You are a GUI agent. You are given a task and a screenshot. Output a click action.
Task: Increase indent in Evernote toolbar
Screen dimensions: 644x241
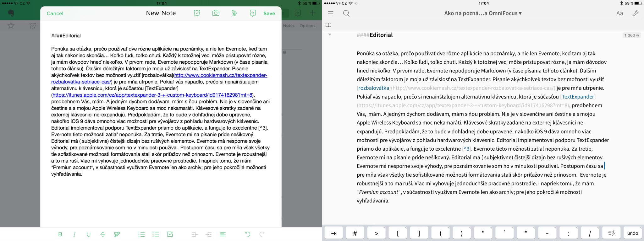[x=209, y=234]
